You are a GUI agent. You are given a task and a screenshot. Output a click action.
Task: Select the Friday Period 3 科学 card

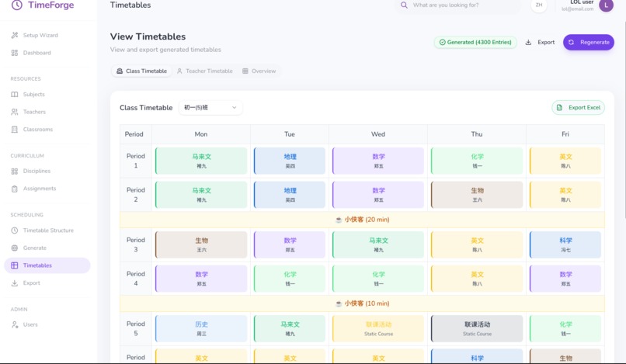click(x=565, y=244)
